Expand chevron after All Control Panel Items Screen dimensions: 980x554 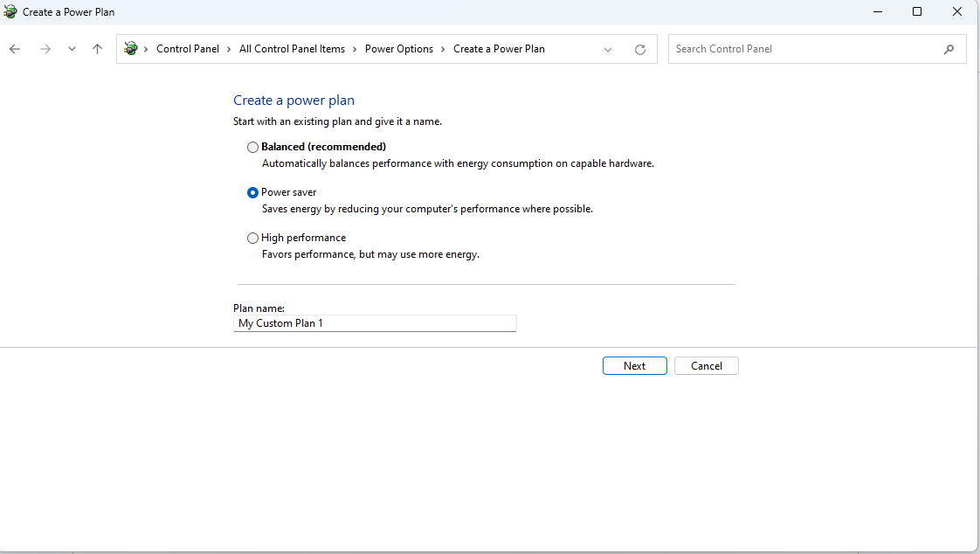(355, 50)
